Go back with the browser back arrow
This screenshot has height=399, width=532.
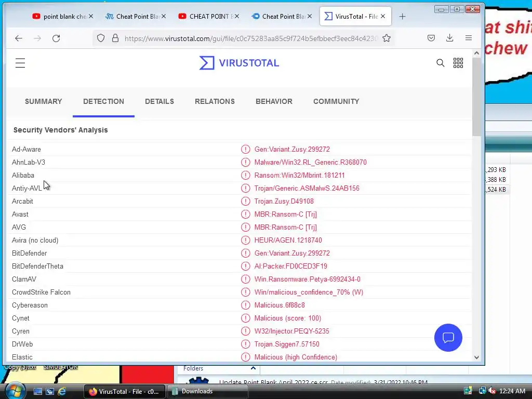[19, 38]
